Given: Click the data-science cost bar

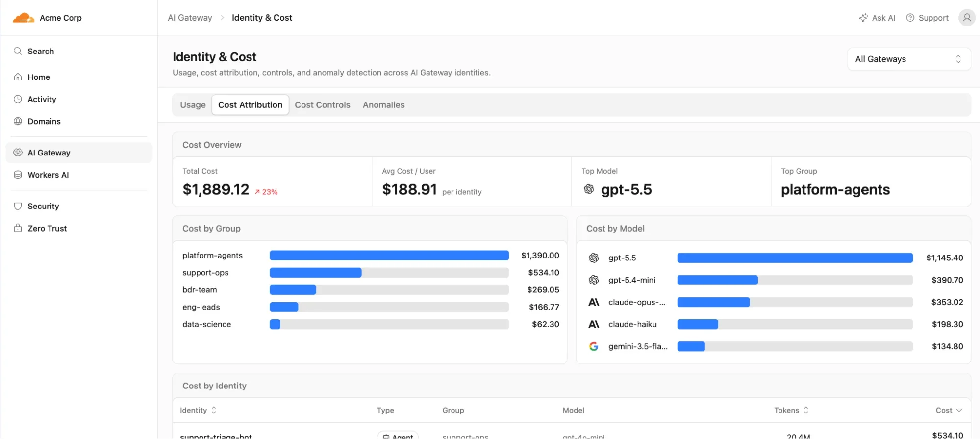Looking at the screenshot, I should pyautogui.click(x=389, y=324).
